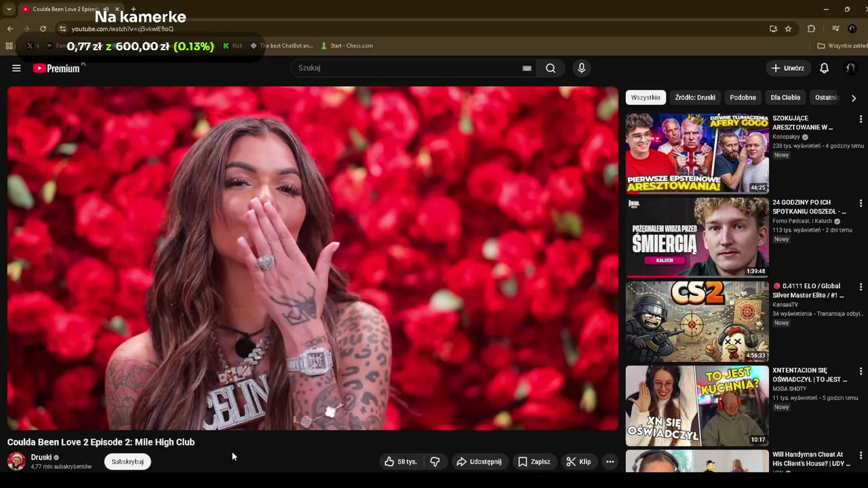View site information icon beside URL
Viewport: 868px width, 488px height.
pyautogui.click(x=62, y=28)
